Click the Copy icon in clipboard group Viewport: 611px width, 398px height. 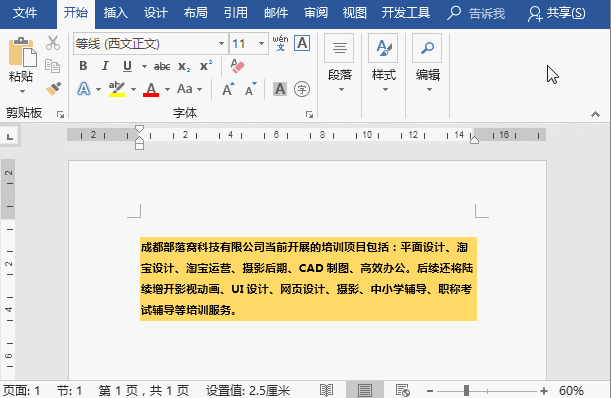(x=52, y=66)
